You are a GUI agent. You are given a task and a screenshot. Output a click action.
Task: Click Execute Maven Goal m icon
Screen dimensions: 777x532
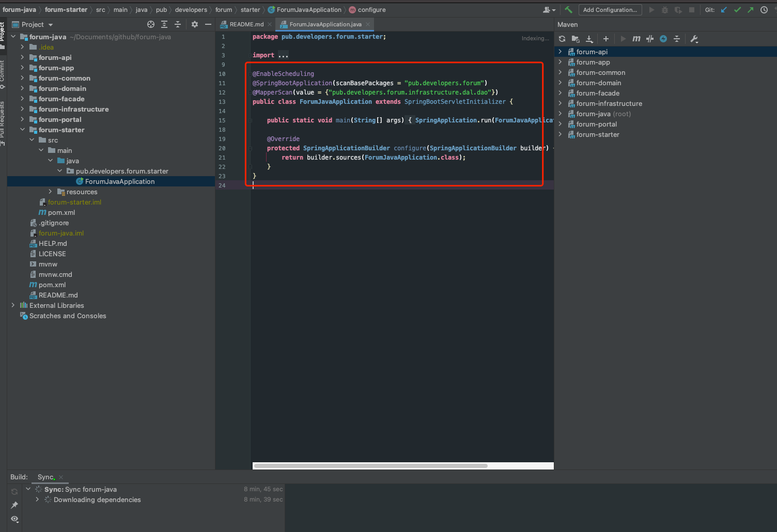click(x=636, y=39)
